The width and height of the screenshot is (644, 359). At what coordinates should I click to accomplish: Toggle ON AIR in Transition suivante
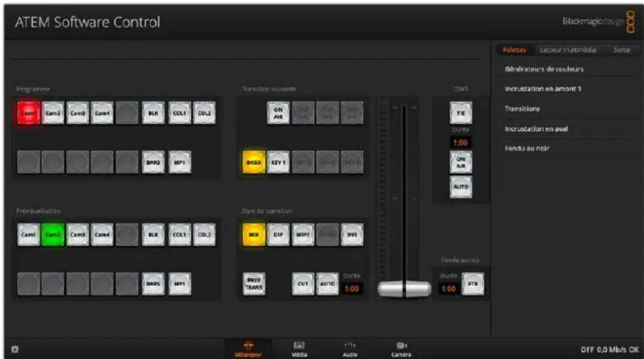click(278, 112)
